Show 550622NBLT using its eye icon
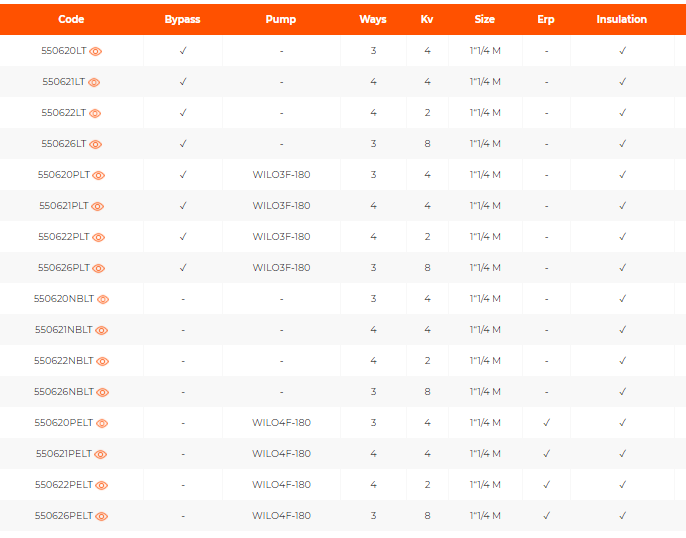The width and height of the screenshot is (686, 538). [102, 361]
